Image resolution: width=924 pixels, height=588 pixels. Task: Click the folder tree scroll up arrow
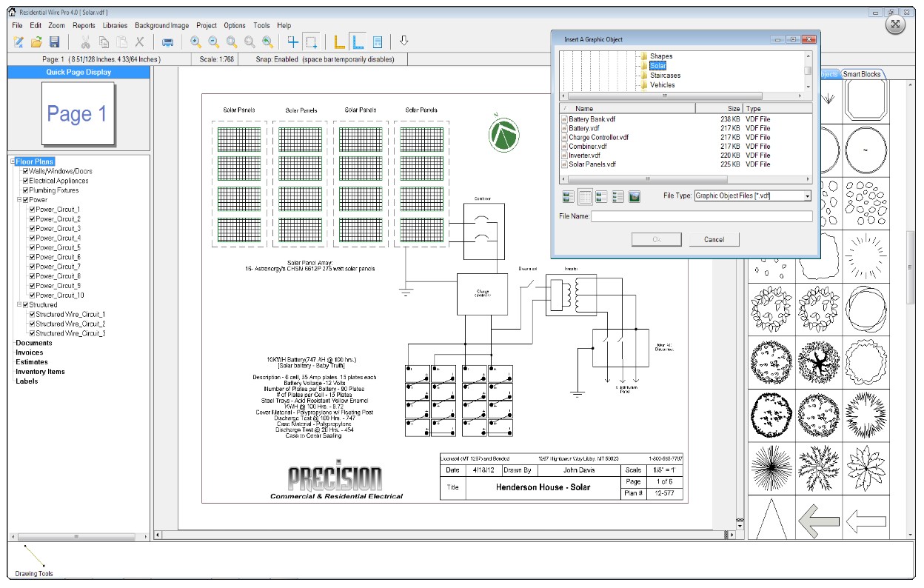tap(808, 55)
